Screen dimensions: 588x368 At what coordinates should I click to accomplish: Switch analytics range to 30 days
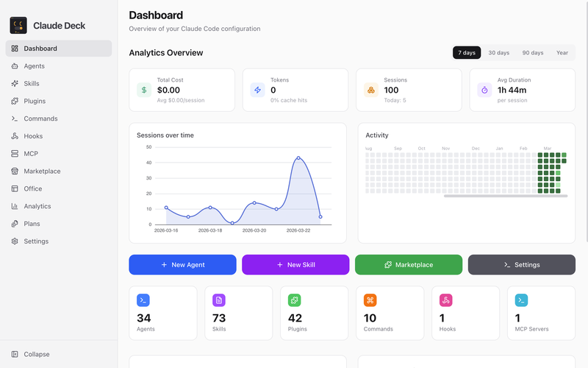pyautogui.click(x=499, y=52)
